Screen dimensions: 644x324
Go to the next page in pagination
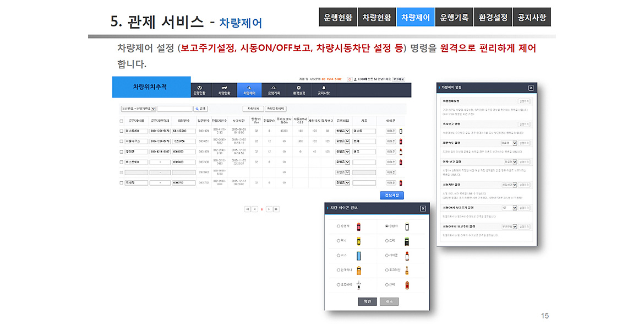[x=269, y=209]
